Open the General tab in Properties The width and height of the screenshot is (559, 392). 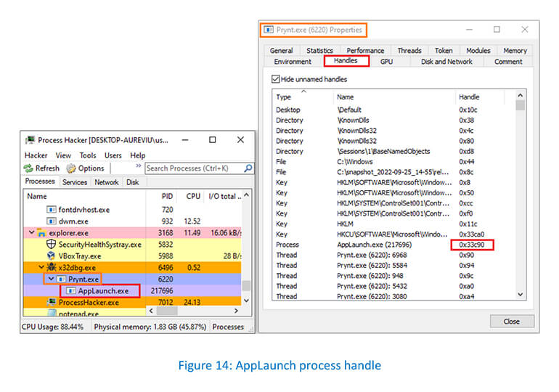coord(281,51)
